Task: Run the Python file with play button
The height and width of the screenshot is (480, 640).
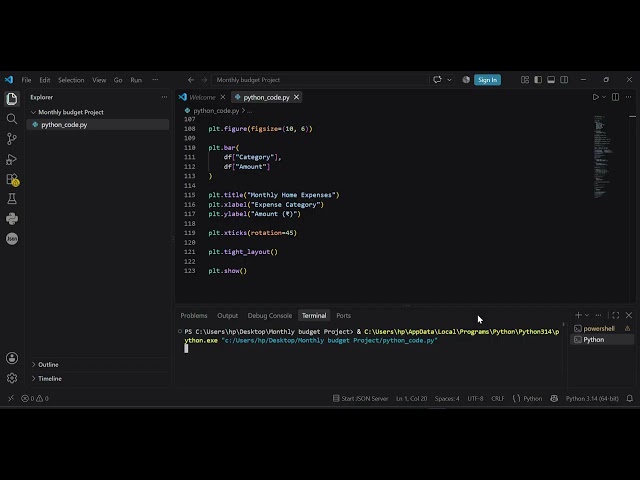Action: coord(596,97)
